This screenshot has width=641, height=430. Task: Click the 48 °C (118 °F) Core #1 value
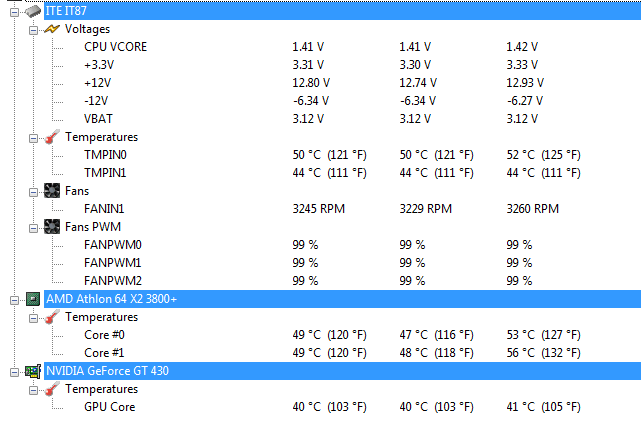(x=436, y=353)
